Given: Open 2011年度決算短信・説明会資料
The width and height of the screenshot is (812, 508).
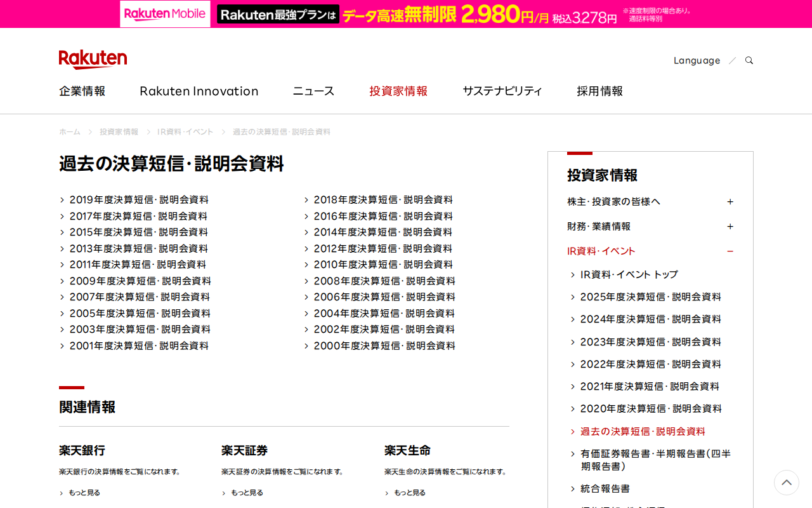Looking at the screenshot, I should pyautogui.click(x=138, y=265).
